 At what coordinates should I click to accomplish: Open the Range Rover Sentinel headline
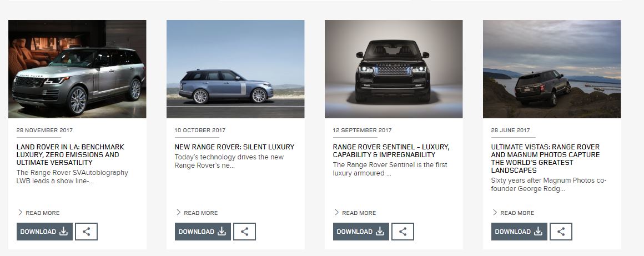point(391,151)
